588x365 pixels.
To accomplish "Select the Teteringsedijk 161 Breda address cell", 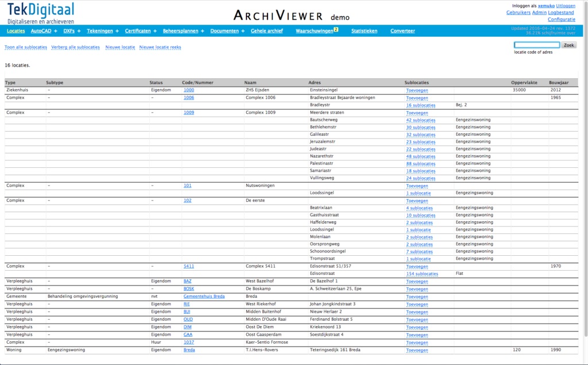I will (x=335, y=349).
